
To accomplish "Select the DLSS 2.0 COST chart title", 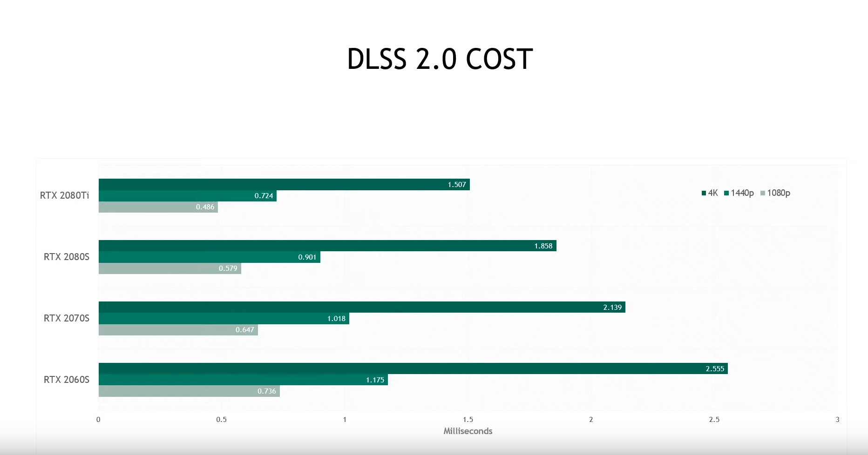I will [x=440, y=59].
